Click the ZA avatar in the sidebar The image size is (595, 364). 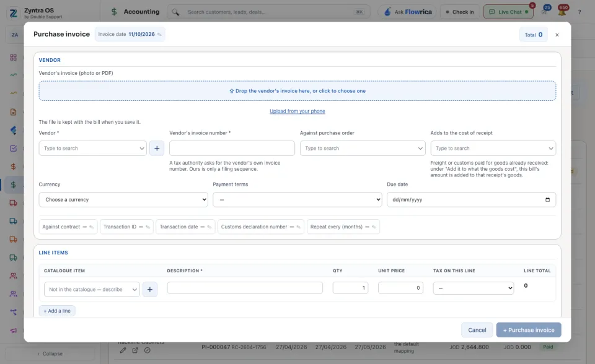click(x=15, y=35)
